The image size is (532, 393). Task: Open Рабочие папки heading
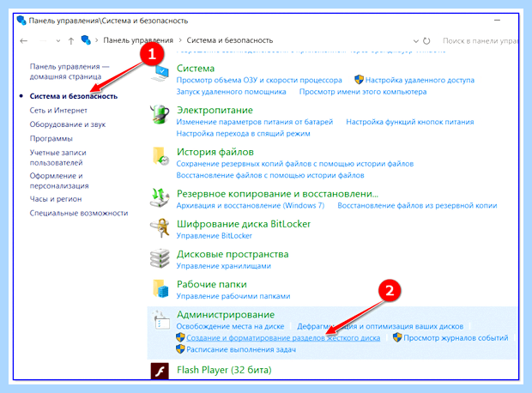(x=211, y=284)
